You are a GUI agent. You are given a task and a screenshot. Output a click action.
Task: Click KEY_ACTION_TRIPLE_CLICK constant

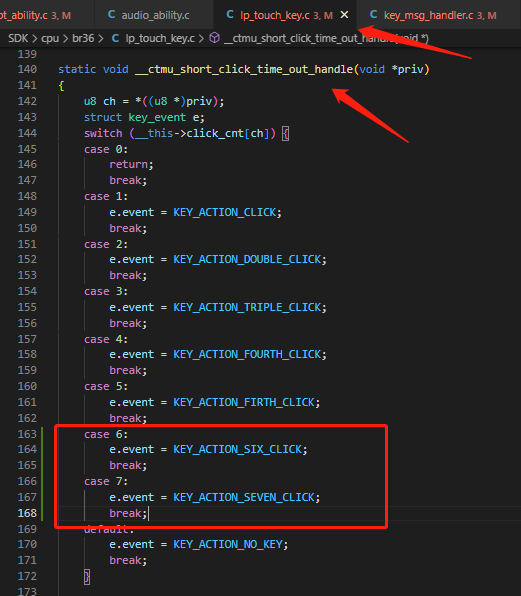click(247, 307)
